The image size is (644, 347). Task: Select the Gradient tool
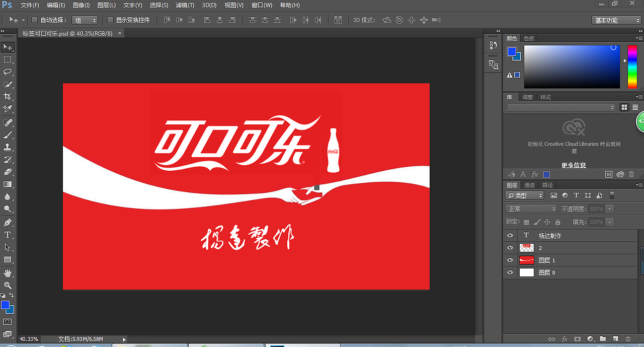(x=8, y=184)
